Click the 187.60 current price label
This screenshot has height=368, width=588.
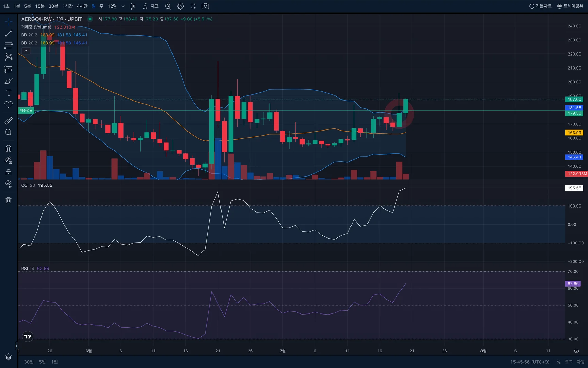[574, 99]
